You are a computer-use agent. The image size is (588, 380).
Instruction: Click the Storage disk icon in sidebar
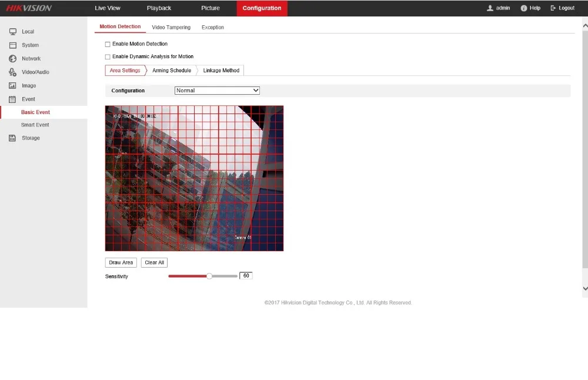(13, 138)
